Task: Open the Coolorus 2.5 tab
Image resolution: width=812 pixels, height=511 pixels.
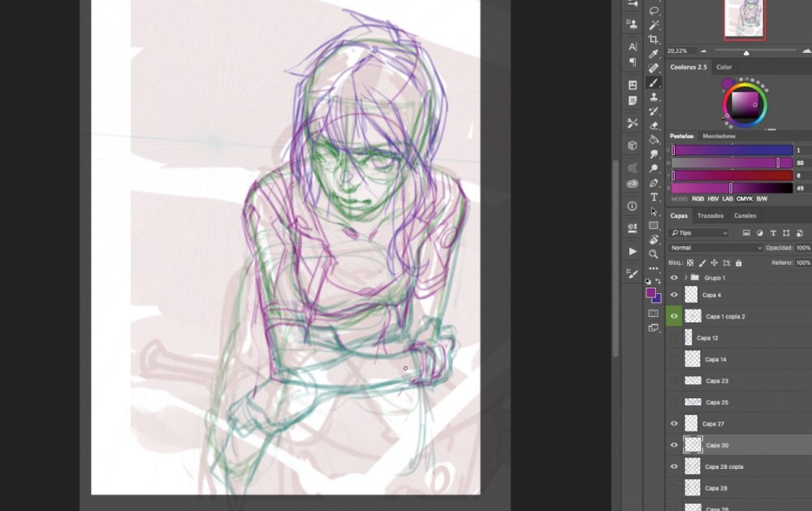Action: click(x=689, y=67)
